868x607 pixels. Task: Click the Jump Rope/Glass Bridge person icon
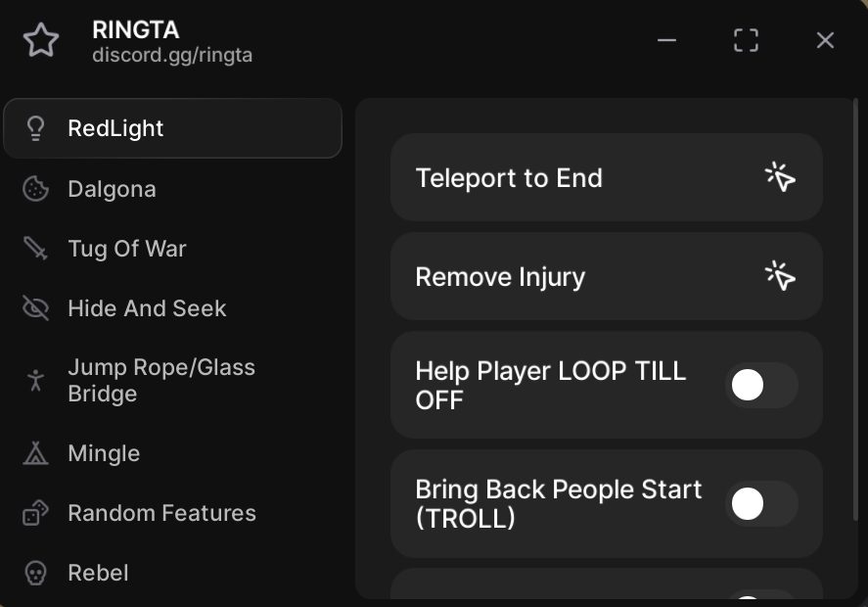coord(35,381)
